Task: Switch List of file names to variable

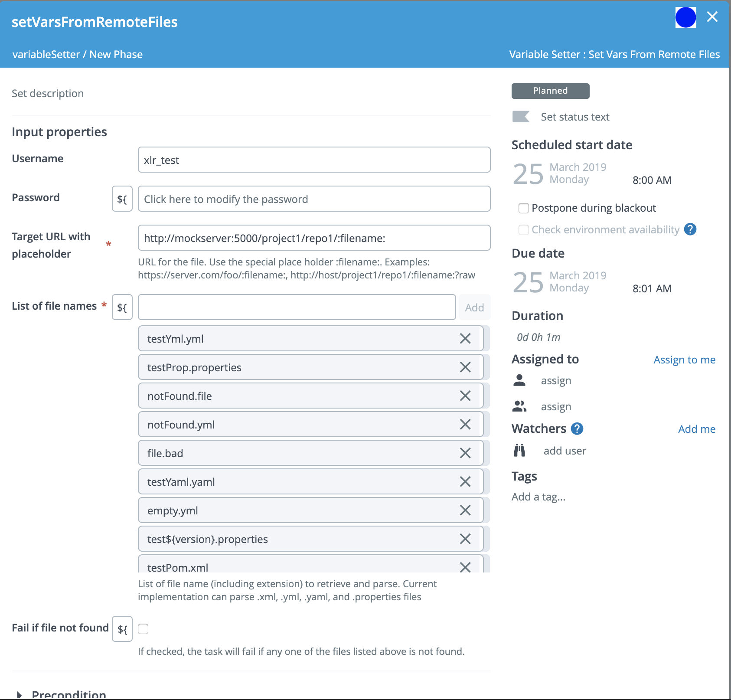Action: point(122,307)
